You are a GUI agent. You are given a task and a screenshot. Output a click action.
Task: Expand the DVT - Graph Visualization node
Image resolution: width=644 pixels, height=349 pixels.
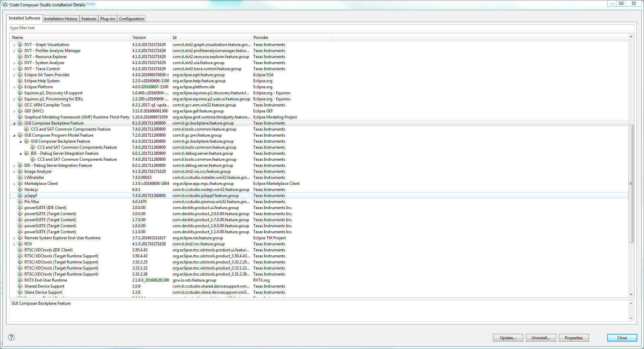coord(14,45)
